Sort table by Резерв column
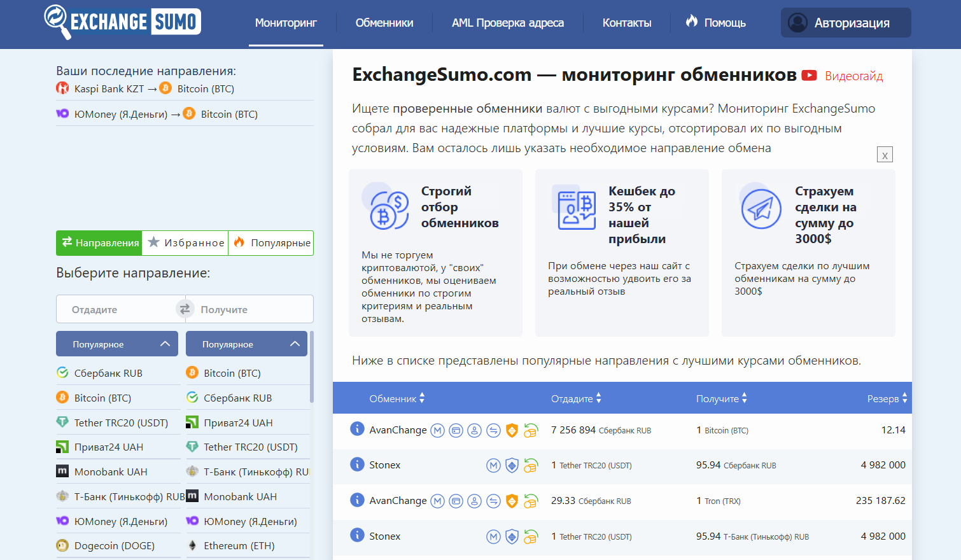This screenshot has width=961, height=560. click(887, 398)
